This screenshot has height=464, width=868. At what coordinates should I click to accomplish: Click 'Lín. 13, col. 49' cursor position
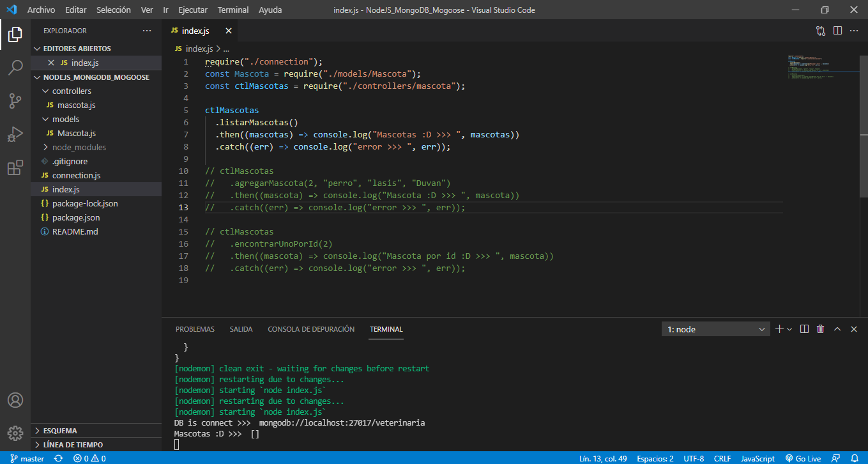click(603, 458)
